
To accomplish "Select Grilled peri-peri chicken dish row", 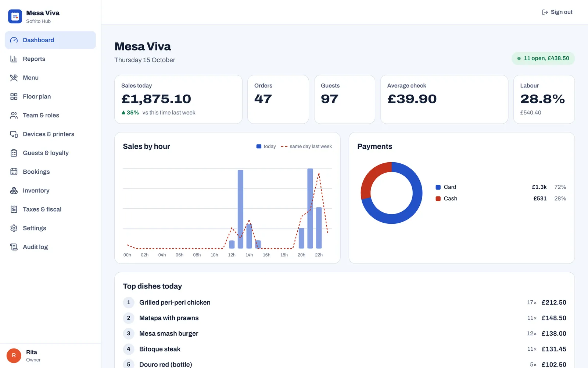I will coord(344,302).
